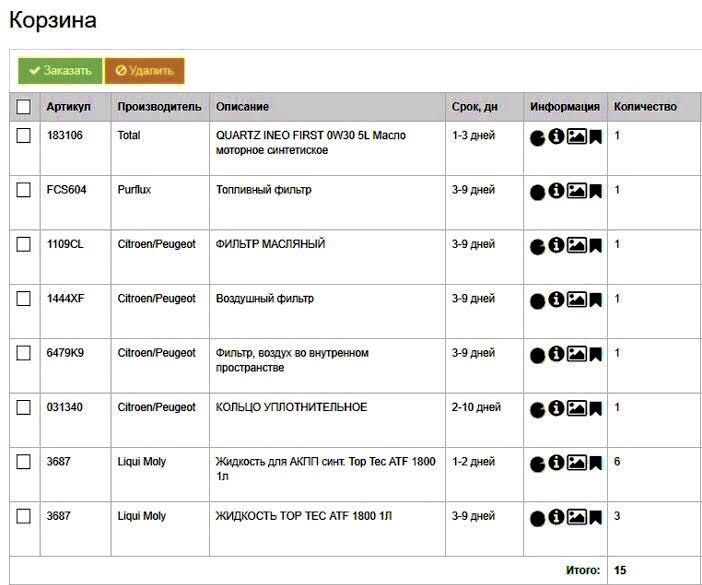Click Срок, дн column header
Screen dimensions: 702x585
pyautogui.click(x=475, y=107)
